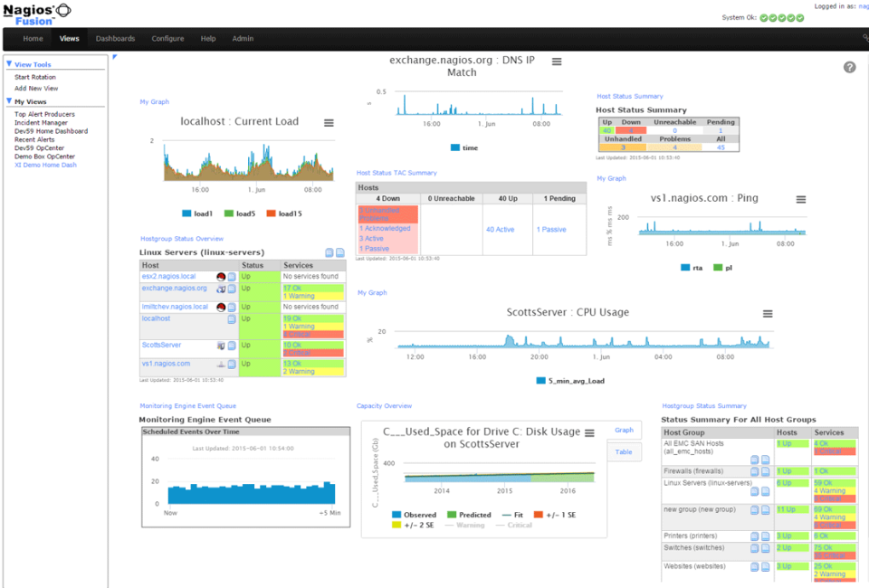Screen dimensions: 869x588
Task: Click the document icon next to localhost row
Action: (x=231, y=318)
